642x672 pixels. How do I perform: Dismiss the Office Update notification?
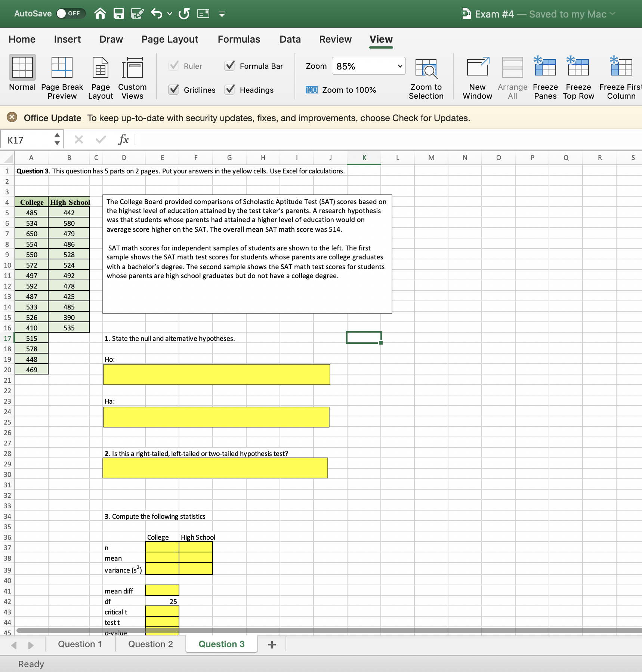(12, 117)
